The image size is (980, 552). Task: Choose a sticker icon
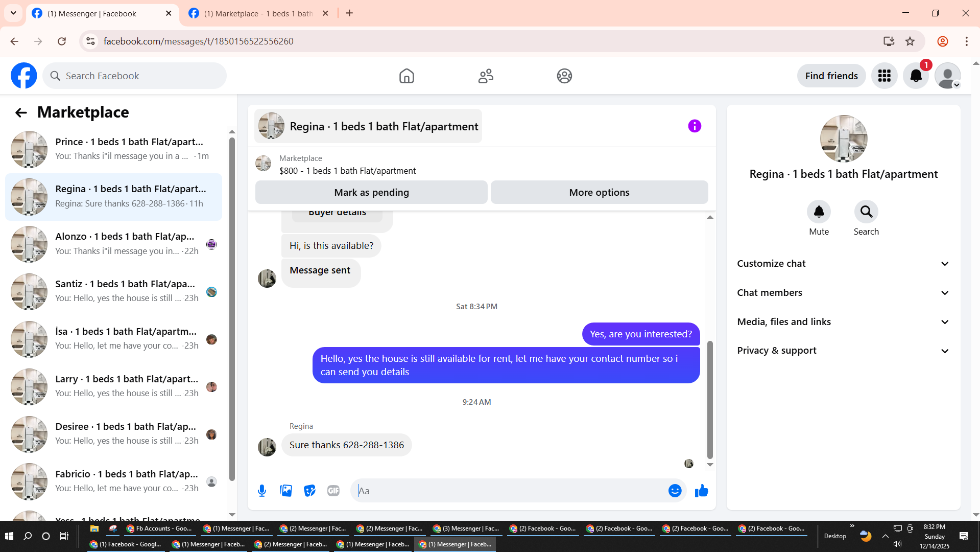[x=309, y=491]
